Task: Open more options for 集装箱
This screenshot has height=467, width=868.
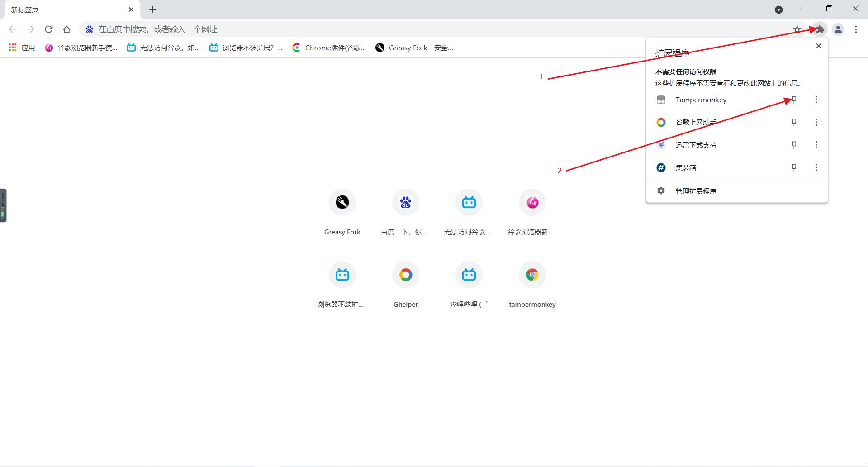Action: pyautogui.click(x=816, y=167)
